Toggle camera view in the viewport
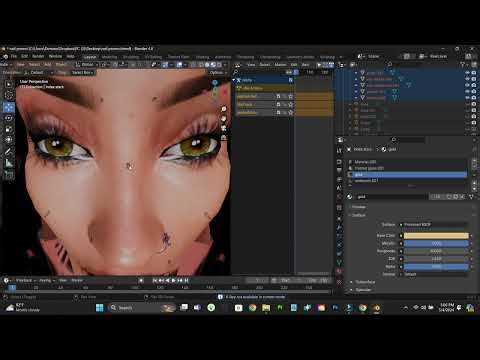The image size is (480, 360). (224, 128)
